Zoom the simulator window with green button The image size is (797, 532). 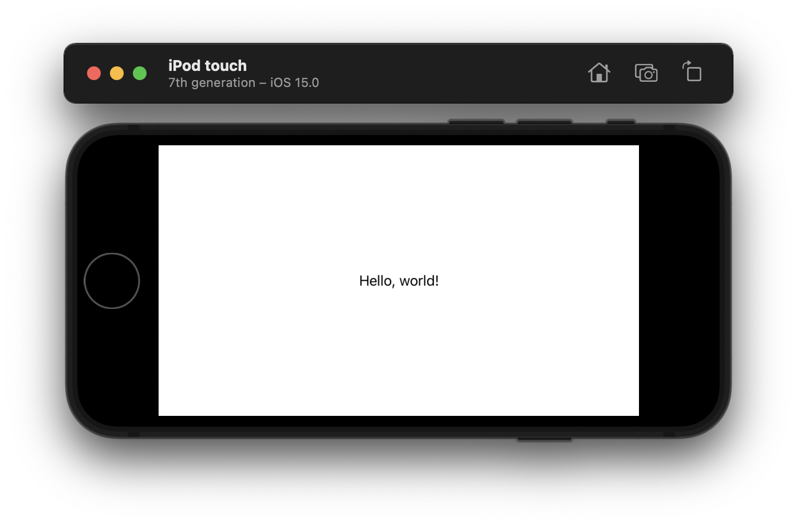[140, 73]
